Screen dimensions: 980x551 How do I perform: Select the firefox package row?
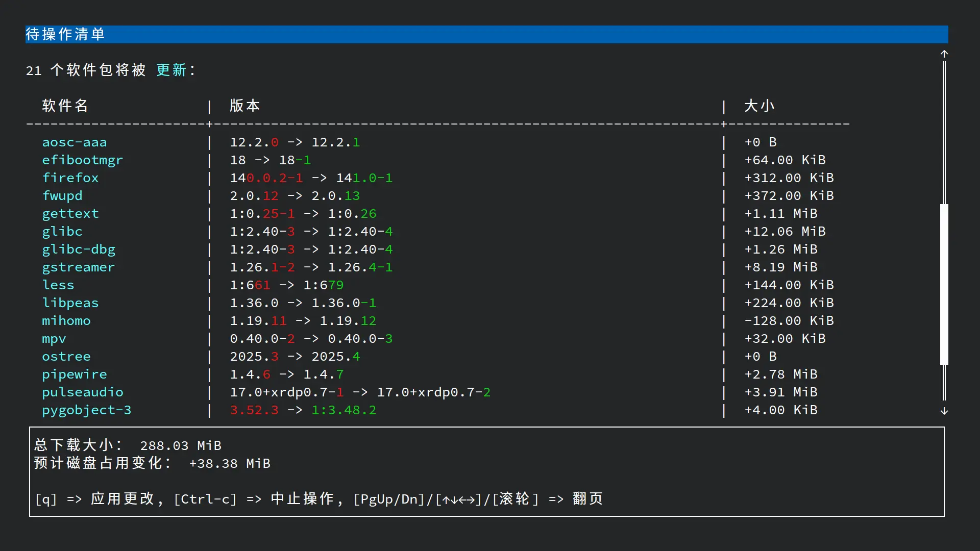[70, 178]
